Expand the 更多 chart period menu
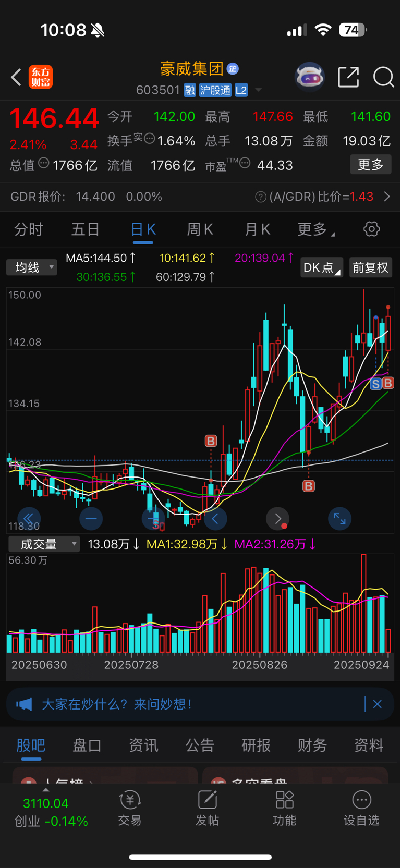The width and height of the screenshot is (401, 868). (316, 229)
